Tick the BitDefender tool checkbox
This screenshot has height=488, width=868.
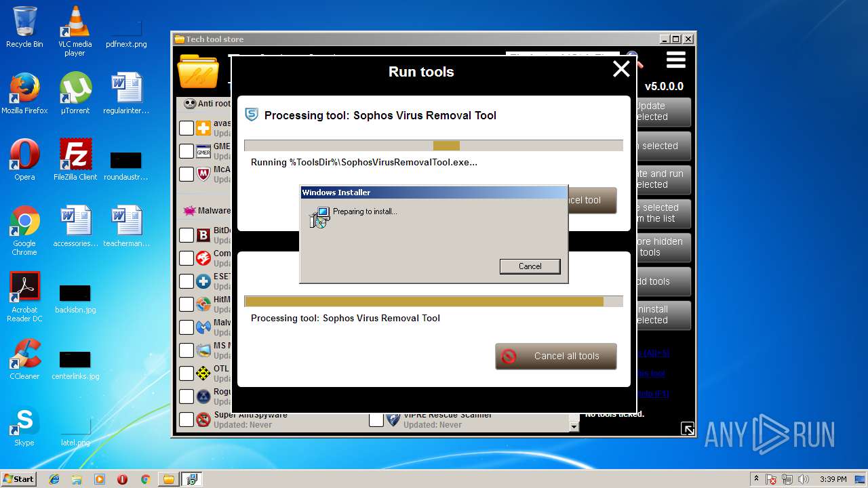pyautogui.click(x=186, y=235)
